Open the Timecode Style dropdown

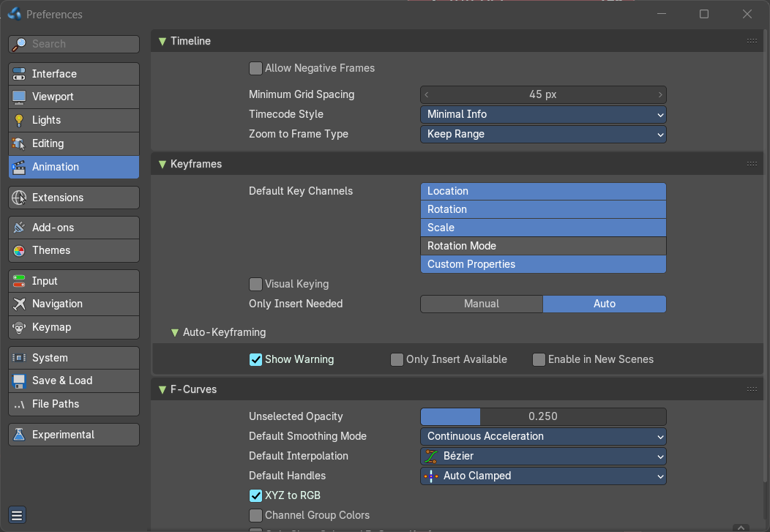543,114
